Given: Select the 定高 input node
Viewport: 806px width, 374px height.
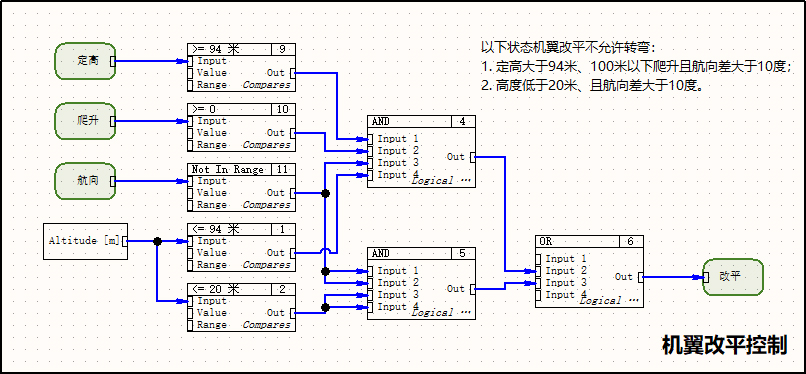Looking at the screenshot, I should click(x=85, y=61).
